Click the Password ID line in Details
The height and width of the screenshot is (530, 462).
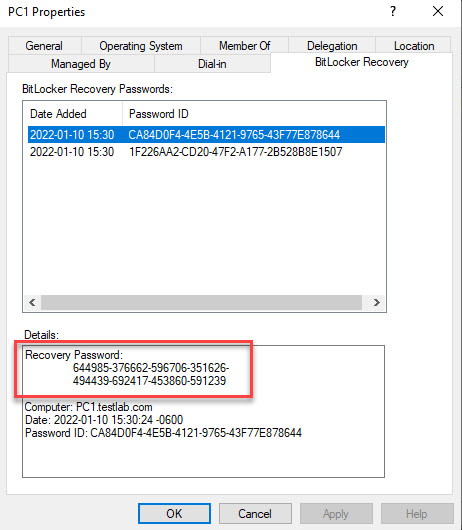tap(163, 433)
